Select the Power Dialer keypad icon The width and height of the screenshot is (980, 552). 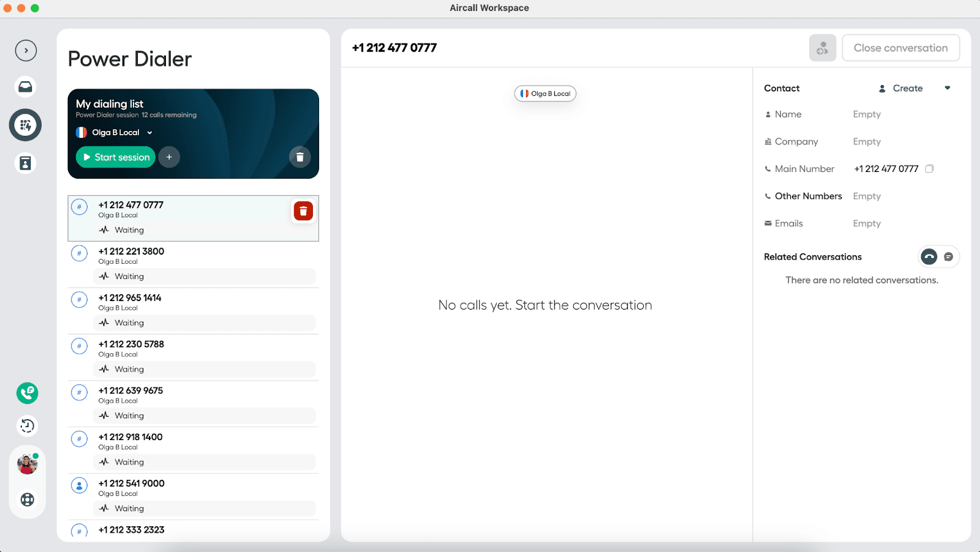pyautogui.click(x=26, y=125)
